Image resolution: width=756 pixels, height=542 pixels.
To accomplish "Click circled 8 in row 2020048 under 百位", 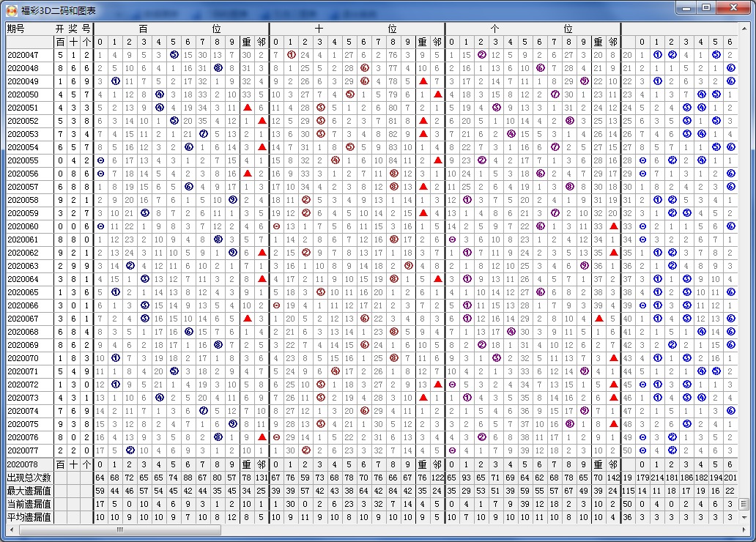I will tap(218, 68).
